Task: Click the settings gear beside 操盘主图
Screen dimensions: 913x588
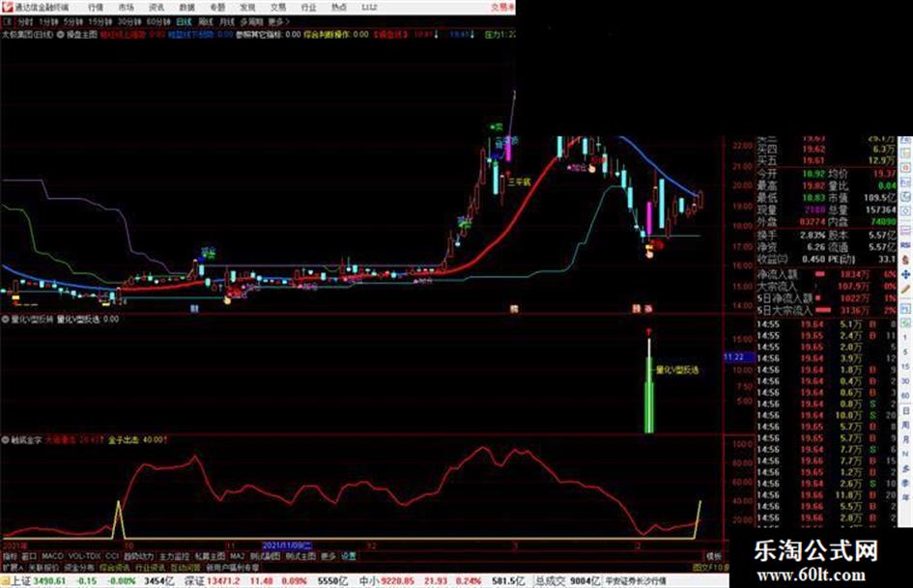Action: tap(60, 35)
